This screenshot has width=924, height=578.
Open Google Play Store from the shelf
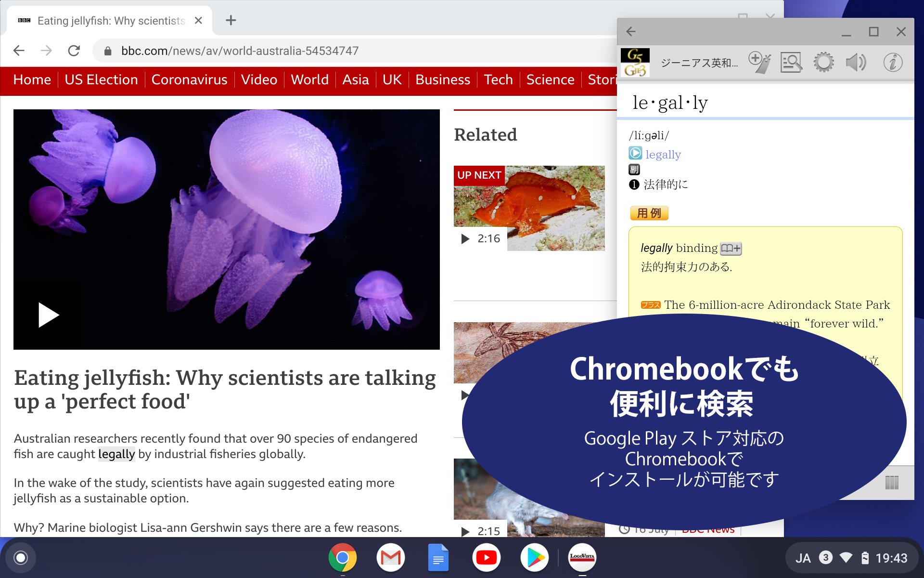pyautogui.click(x=535, y=558)
